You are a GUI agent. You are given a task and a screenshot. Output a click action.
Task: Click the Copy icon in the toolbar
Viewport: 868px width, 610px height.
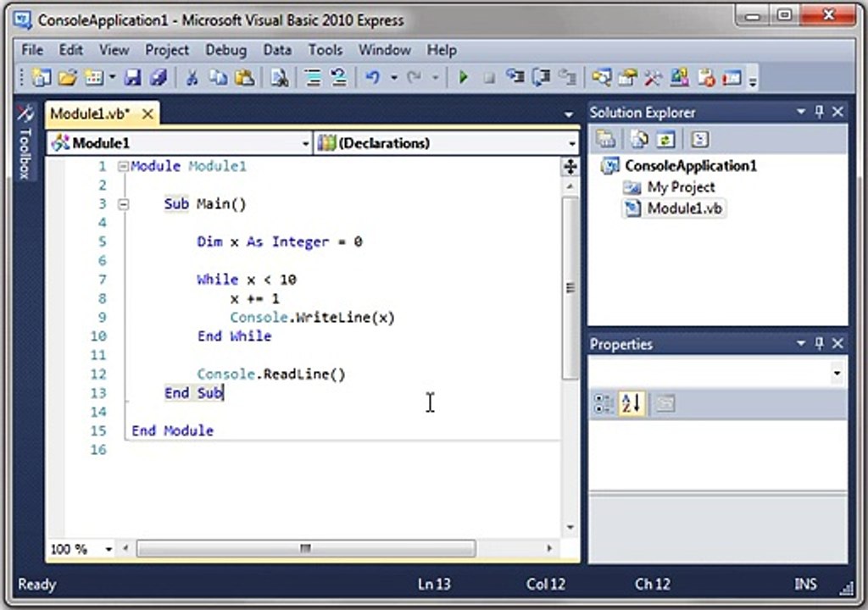tap(218, 77)
